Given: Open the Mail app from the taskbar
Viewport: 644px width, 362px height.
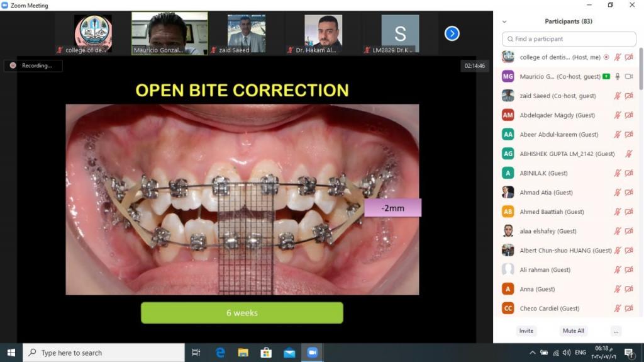Looking at the screenshot, I should tap(289, 353).
